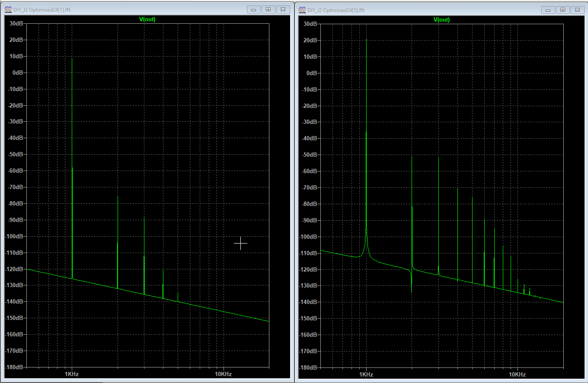Click the -10dB axis label in the [5].fft plot
This screenshot has width=588, height=383.
[310, 89]
